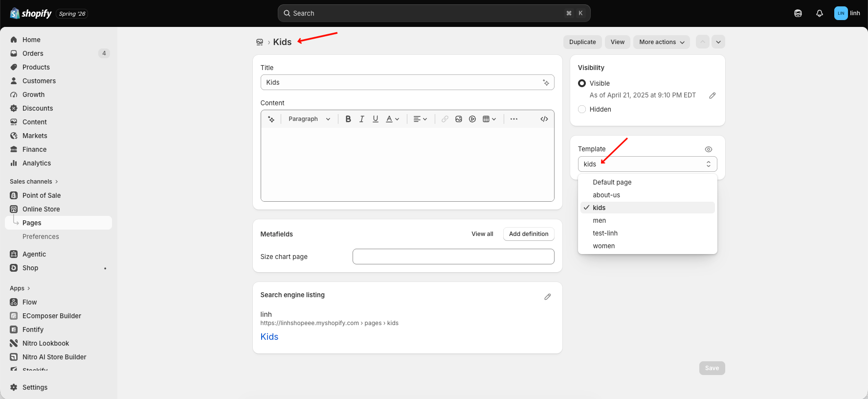The image size is (868, 399).
Task: Open Markets in sidebar
Action: click(x=59, y=136)
